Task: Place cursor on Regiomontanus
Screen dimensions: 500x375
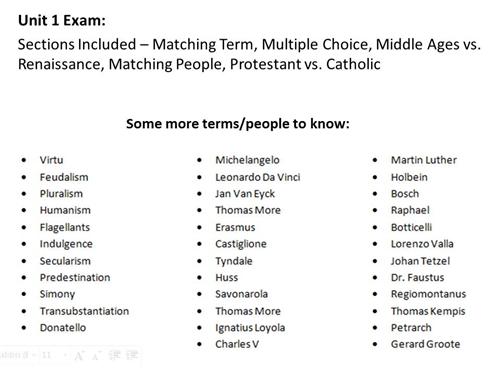Action: pyautogui.click(x=428, y=294)
